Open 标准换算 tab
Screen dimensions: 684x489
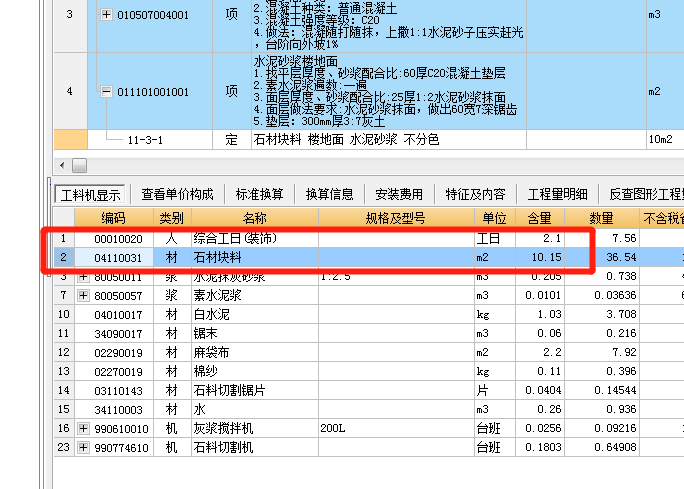(x=260, y=195)
